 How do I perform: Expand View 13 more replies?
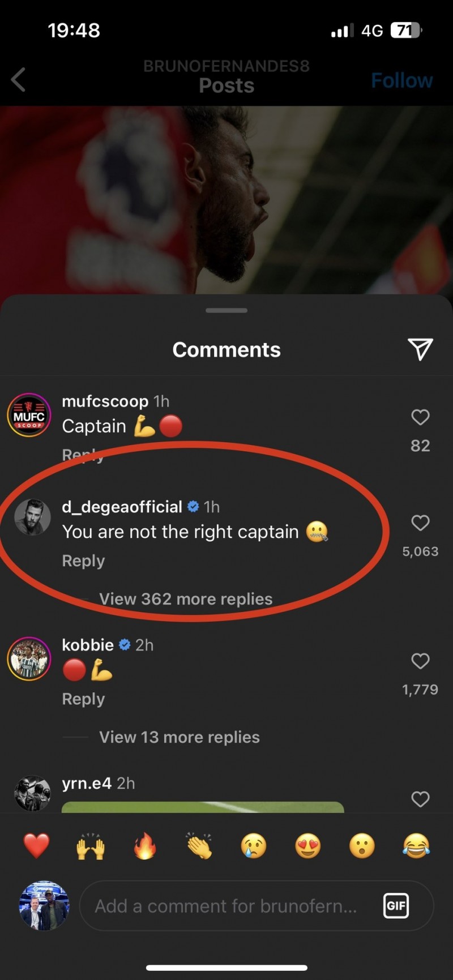[180, 737]
